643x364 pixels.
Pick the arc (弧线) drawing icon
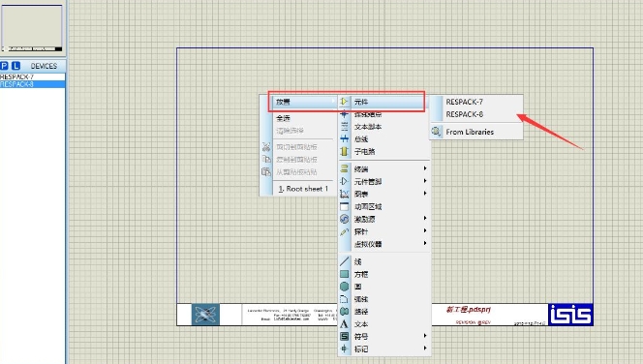click(344, 299)
